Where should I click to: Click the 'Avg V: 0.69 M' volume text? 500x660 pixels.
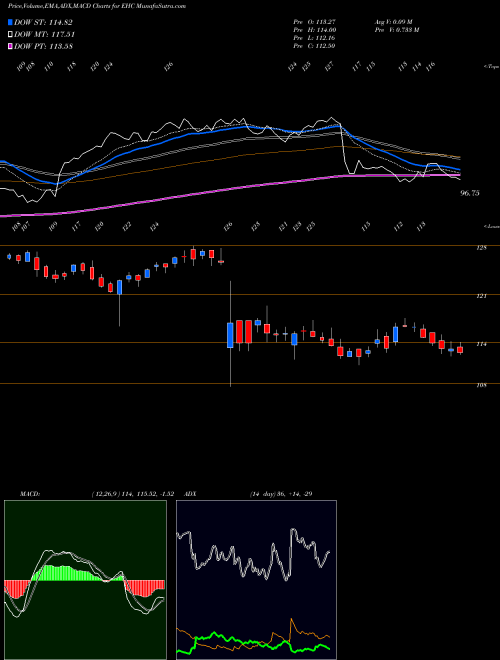394,22
